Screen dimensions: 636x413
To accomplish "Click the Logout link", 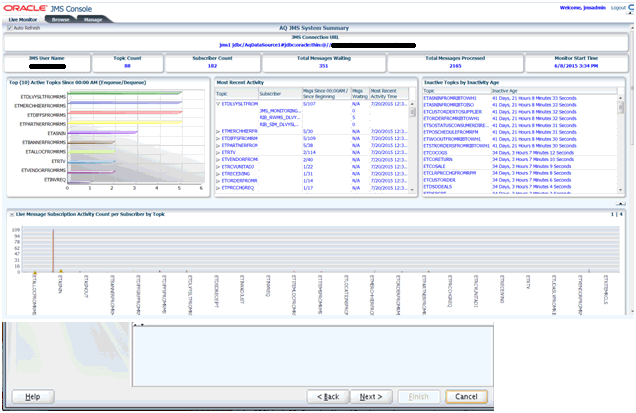I will [618, 6].
